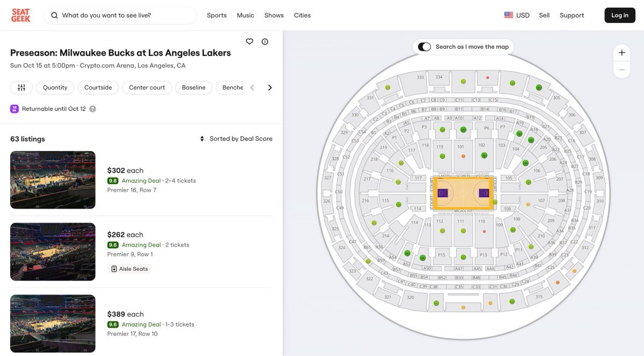Open event info circle icon
This screenshot has height=356, width=644.
pos(265,42)
